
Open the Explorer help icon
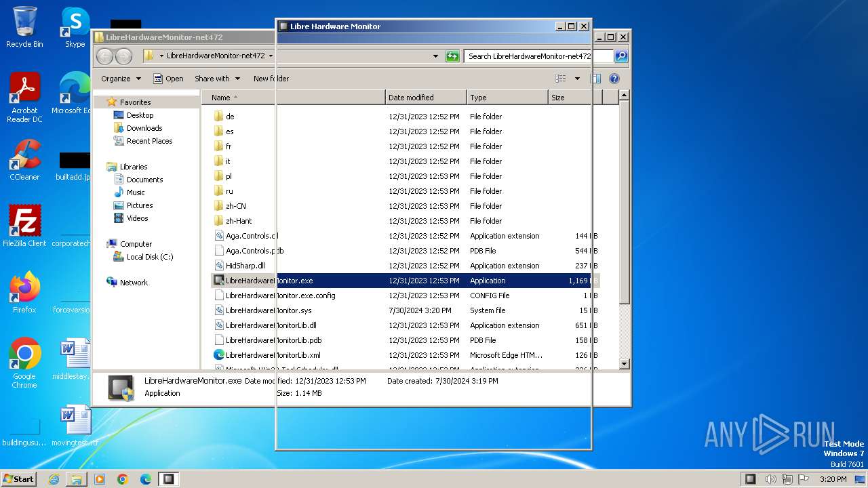(614, 79)
